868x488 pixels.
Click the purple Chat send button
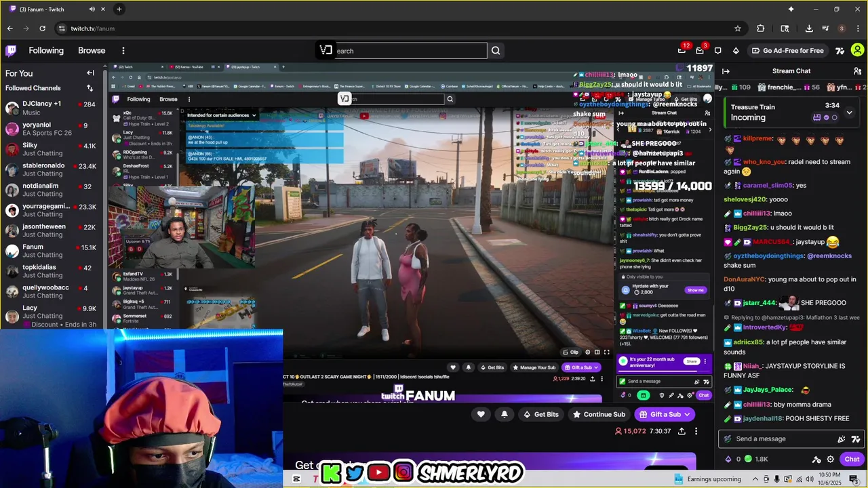tap(852, 459)
